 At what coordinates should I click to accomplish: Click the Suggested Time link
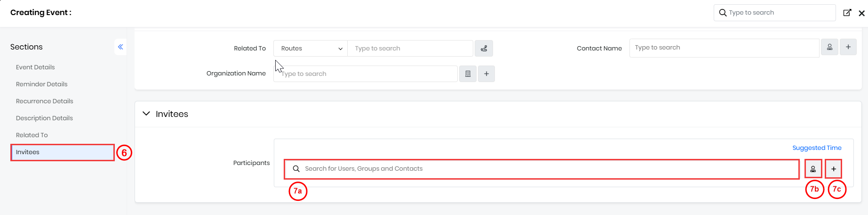[817, 148]
